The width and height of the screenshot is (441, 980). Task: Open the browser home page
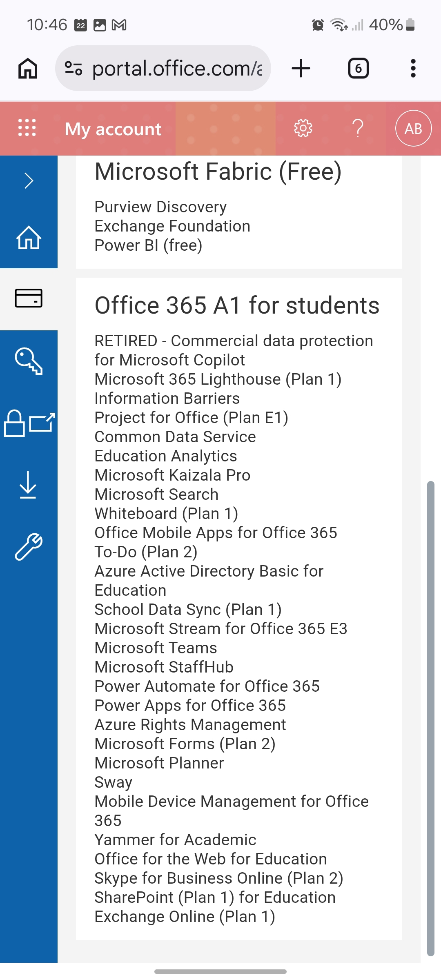28,68
